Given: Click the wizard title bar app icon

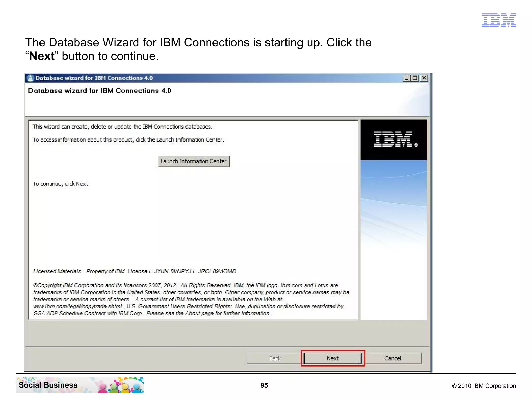Looking at the screenshot, I should tap(31, 78).
